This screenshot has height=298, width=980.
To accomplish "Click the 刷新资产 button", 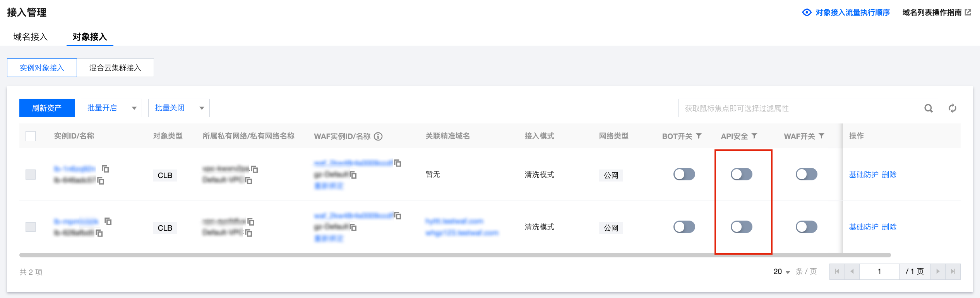I will coord(47,108).
